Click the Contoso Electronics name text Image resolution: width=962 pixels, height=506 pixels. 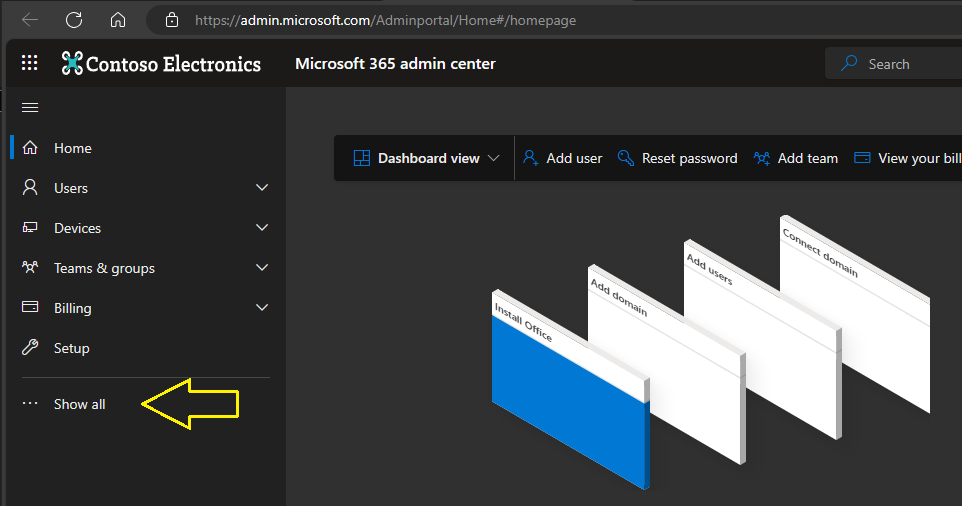pos(174,64)
